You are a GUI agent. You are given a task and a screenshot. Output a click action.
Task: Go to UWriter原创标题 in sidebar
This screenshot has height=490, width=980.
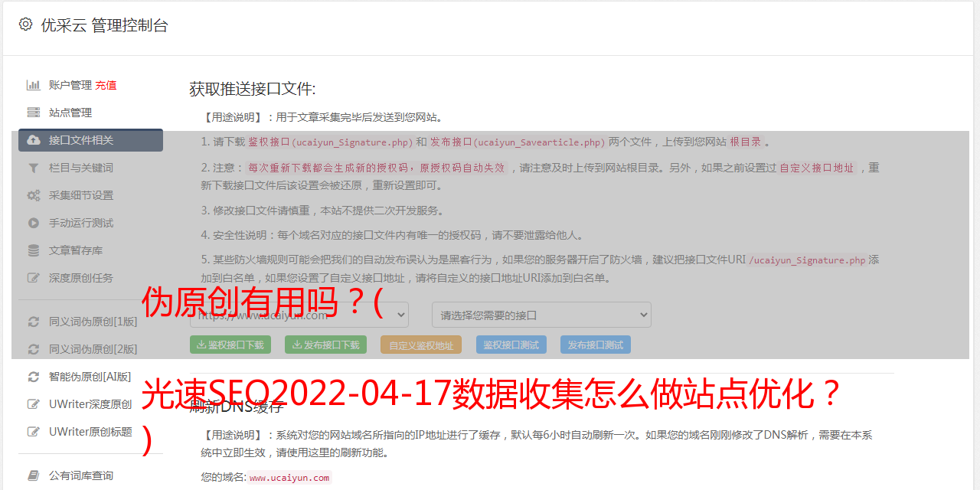coord(90,432)
